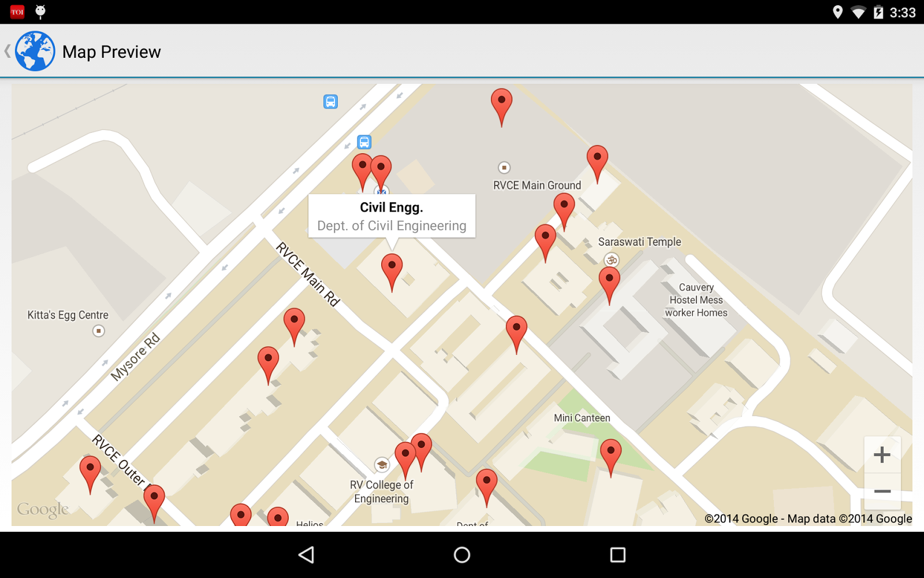924x578 pixels.
Task: Tap the left pin of the pair above RV College label
Action: pos(405,461)
